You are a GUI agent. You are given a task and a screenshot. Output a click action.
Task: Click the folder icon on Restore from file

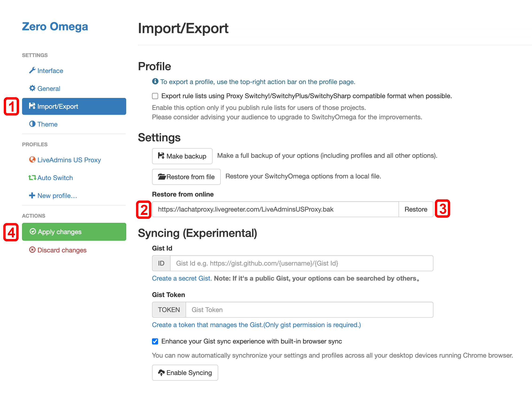click(162, 177)
